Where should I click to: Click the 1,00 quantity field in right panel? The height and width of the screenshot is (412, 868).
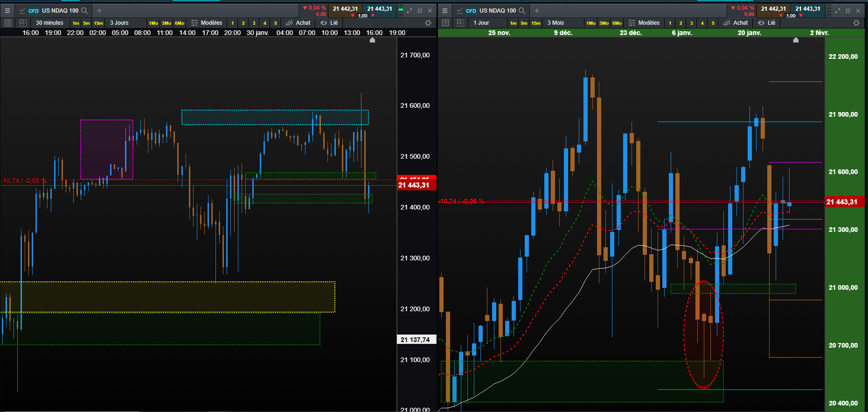tap(791, 15)
